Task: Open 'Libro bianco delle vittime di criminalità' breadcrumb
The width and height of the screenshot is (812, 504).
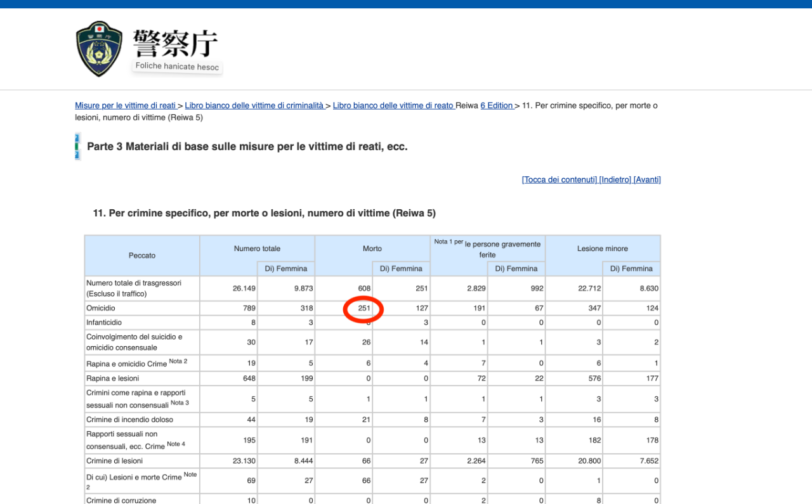Action: coord(255,106)
